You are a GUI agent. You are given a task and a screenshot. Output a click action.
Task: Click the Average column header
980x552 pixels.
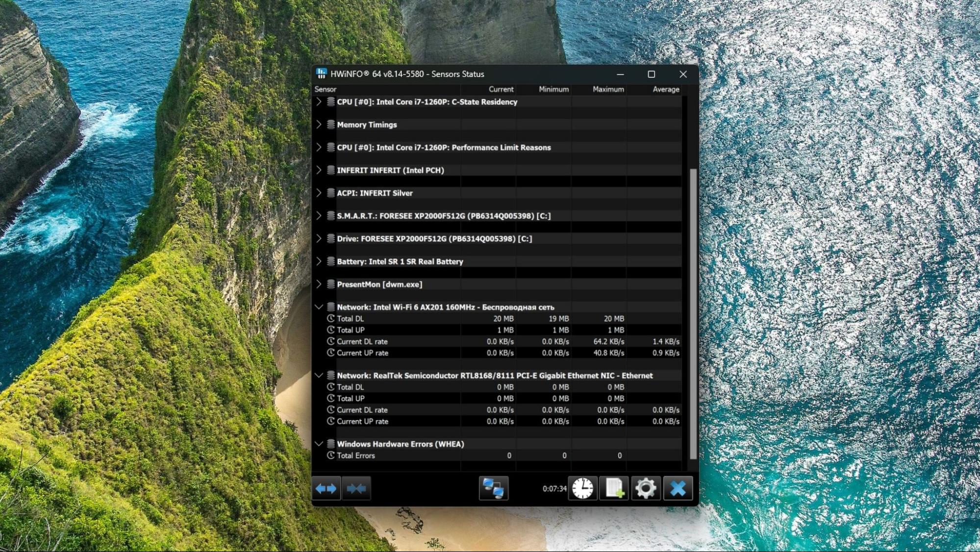(665, 89)
